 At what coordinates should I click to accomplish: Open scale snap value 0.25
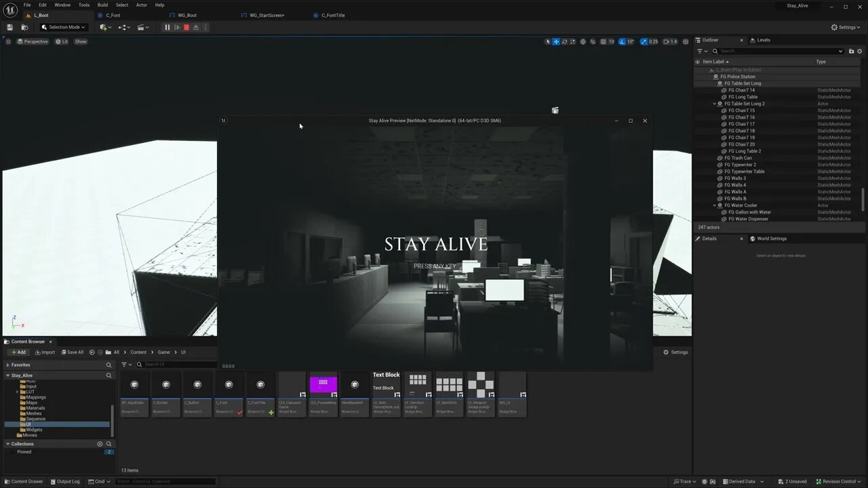653,41
